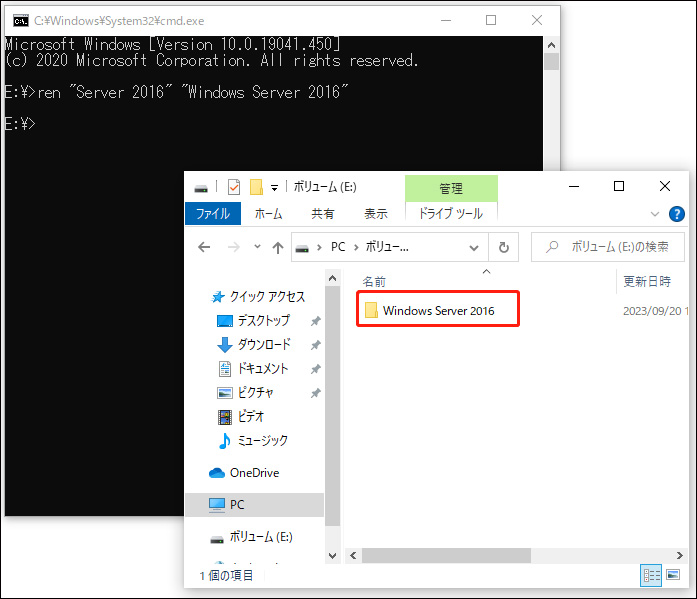Click the file list horizontal scrollbar thumb
This screenshot has height=599, width=697.
tap(446, 555)
